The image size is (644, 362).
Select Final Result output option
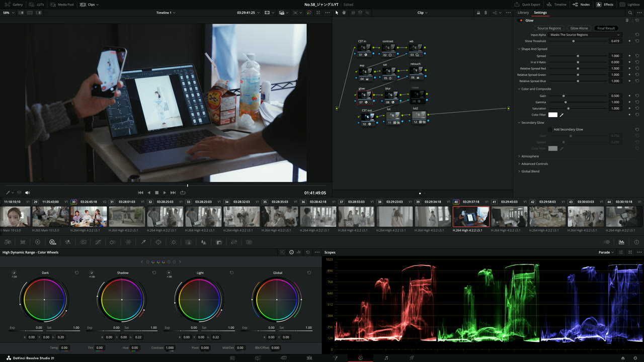tap(606, 28)
